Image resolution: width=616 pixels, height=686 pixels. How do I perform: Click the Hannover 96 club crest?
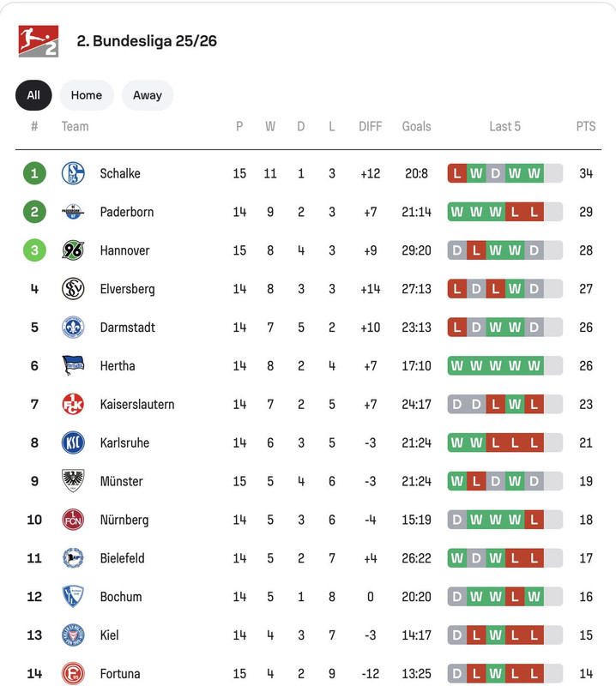(x=73, y=250)
